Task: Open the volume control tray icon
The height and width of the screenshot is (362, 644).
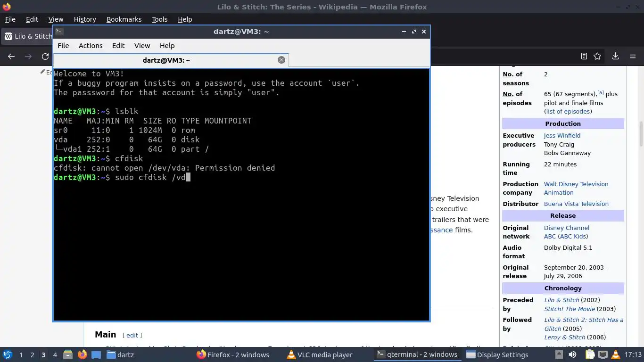Action: [573, 354]
